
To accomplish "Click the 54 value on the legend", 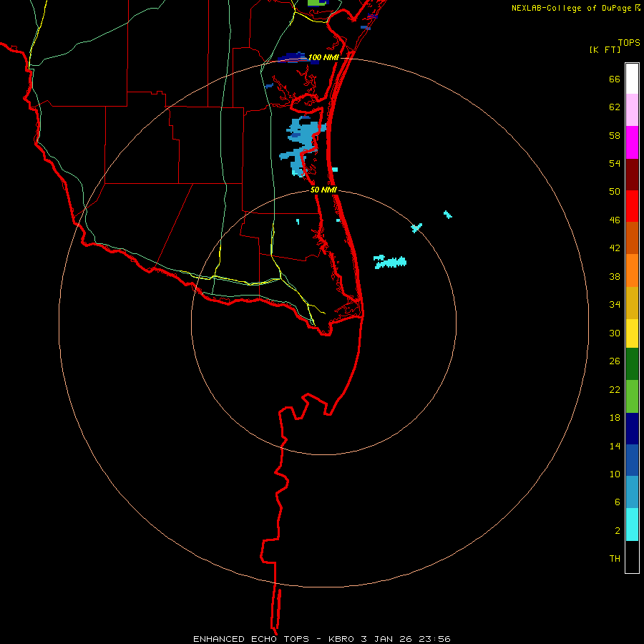I will [615, 163].
